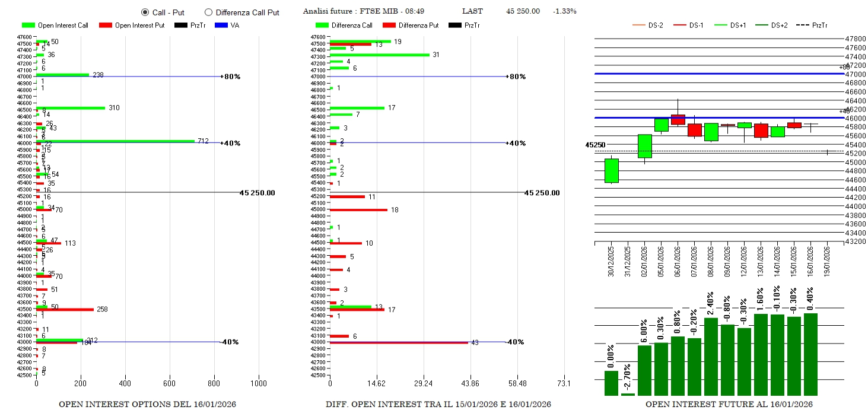This screenshot has width=868, height=413.
Task: Click the DS+1 legend line icon
Action: pyautogui.click(x=721, y=26)
